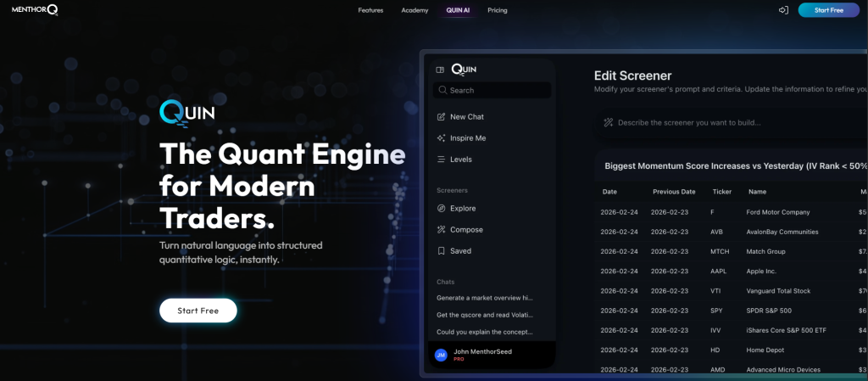Click the sidebar Search field
868x381 pixels.
tap(492, 90)
